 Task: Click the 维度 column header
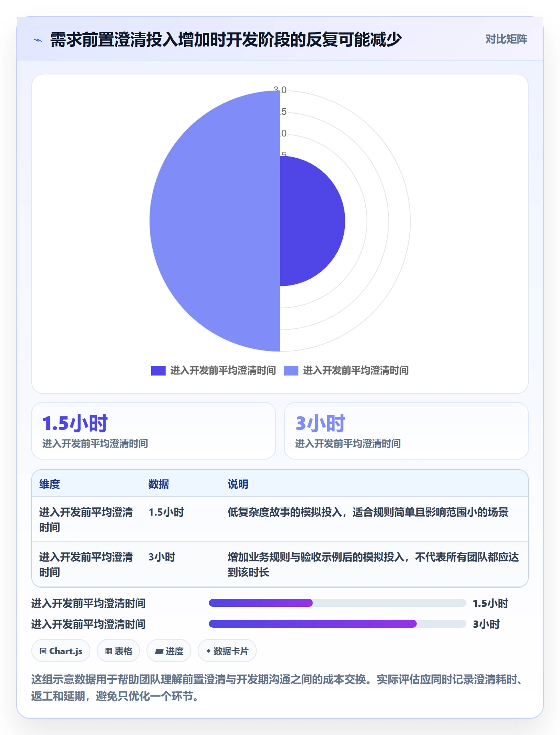[x=50, y=484]
